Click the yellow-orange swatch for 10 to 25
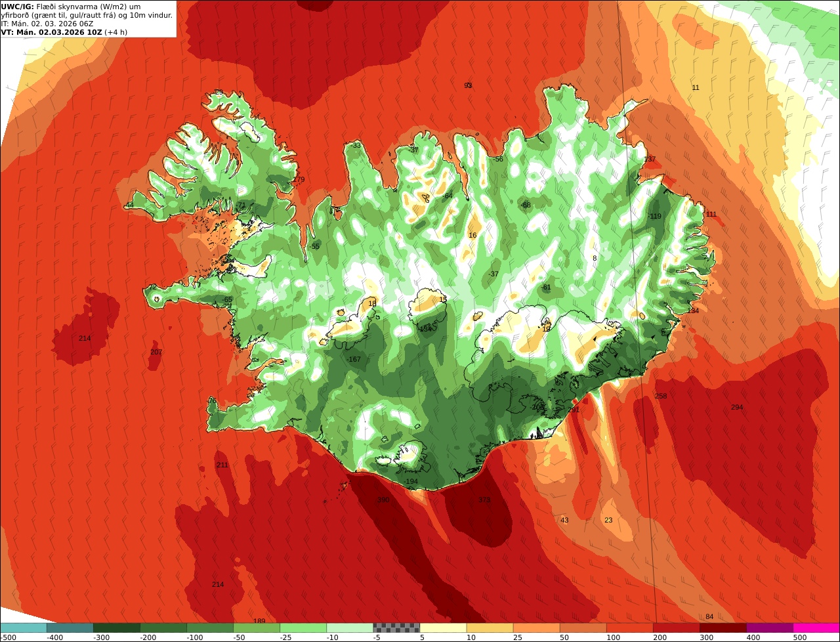This screenshot has width=840, height=642. point(490,628)
